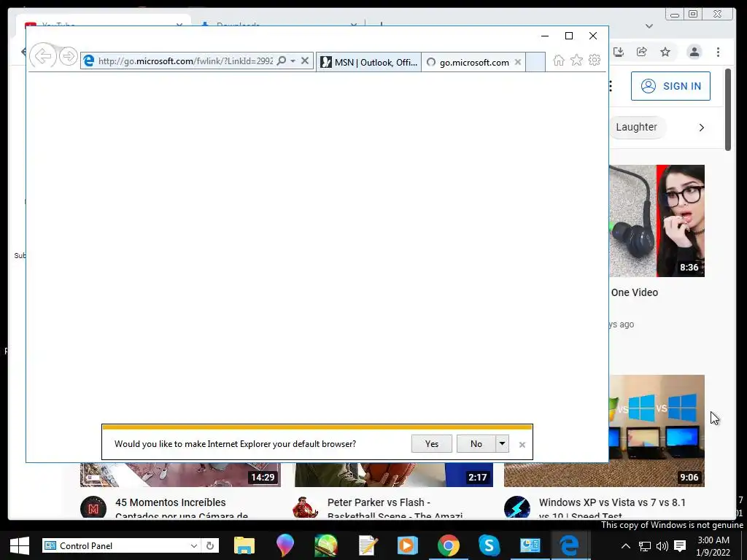
Task: Expand the taskbar address dropdown arrow
Action: [x=194, y=545]
